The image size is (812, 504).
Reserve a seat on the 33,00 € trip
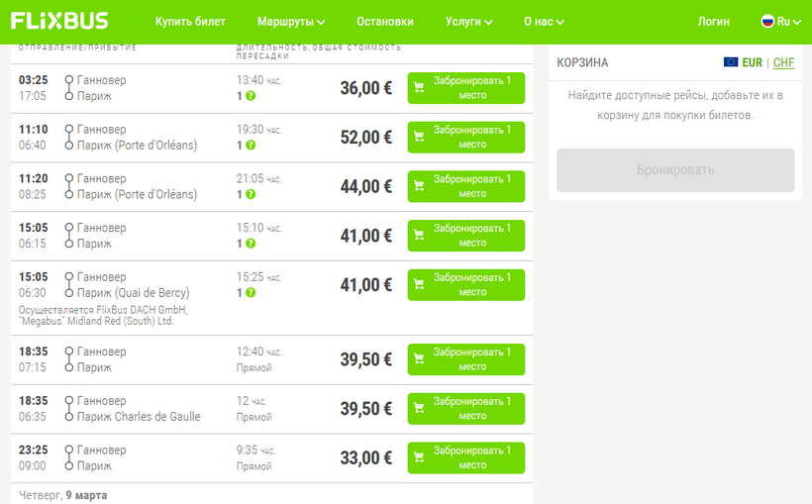(465, 458)
